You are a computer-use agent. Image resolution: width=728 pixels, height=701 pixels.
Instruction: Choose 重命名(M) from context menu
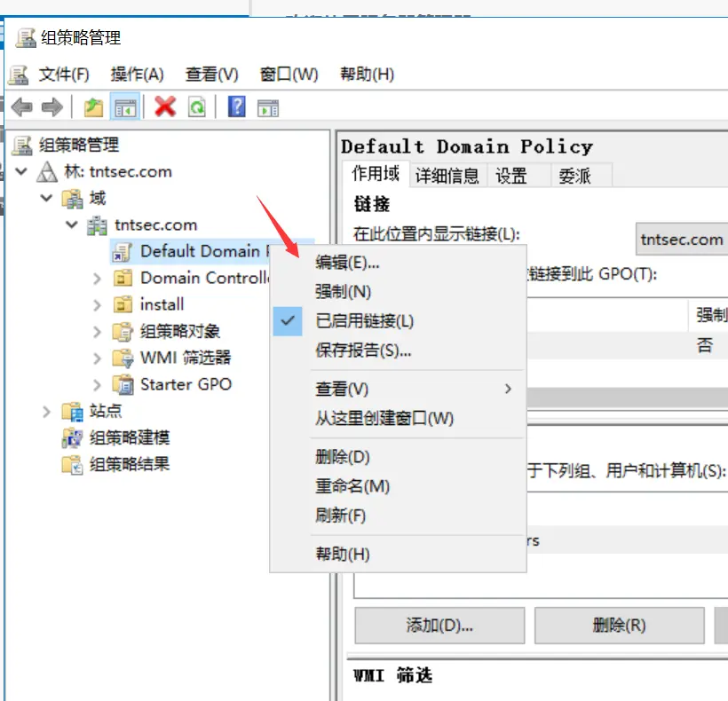click(398, 486)
